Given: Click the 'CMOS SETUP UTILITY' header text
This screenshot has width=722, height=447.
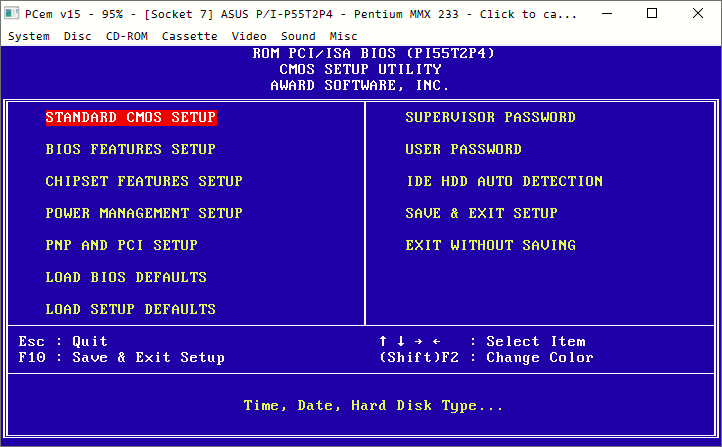Looking at the screenshot, I should pos(360,69).
